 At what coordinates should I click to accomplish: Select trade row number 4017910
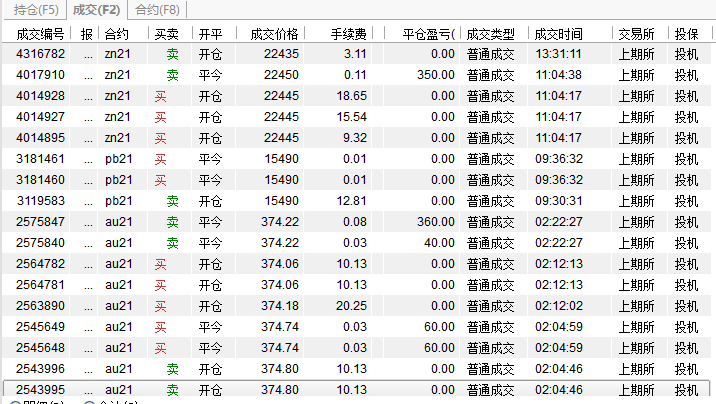tap(41, 75)
